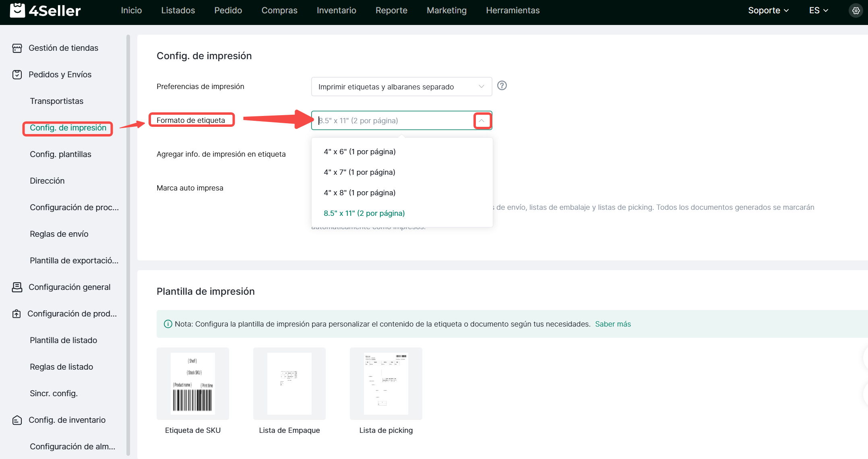The image size is (868, 459).
Task: Click Config. de inventario warehouse icon
Action: point(17,420)
